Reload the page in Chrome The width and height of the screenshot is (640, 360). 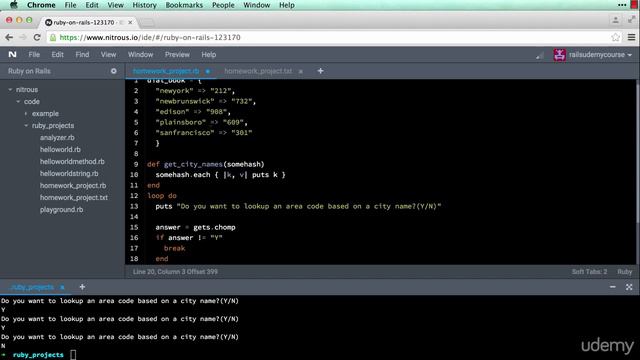coord(37,37)
